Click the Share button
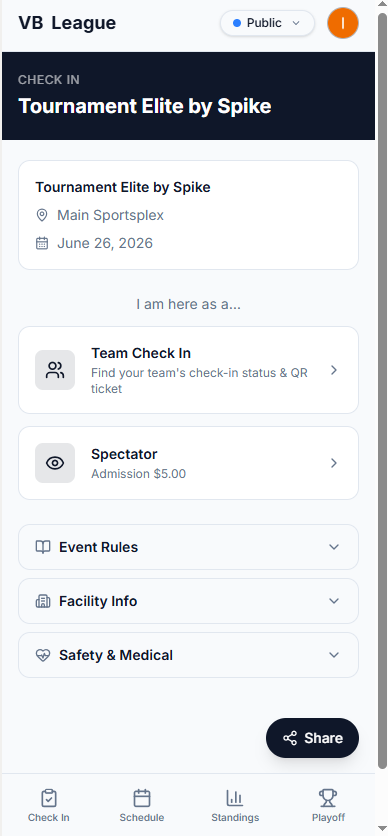 [x=312, y=738]
